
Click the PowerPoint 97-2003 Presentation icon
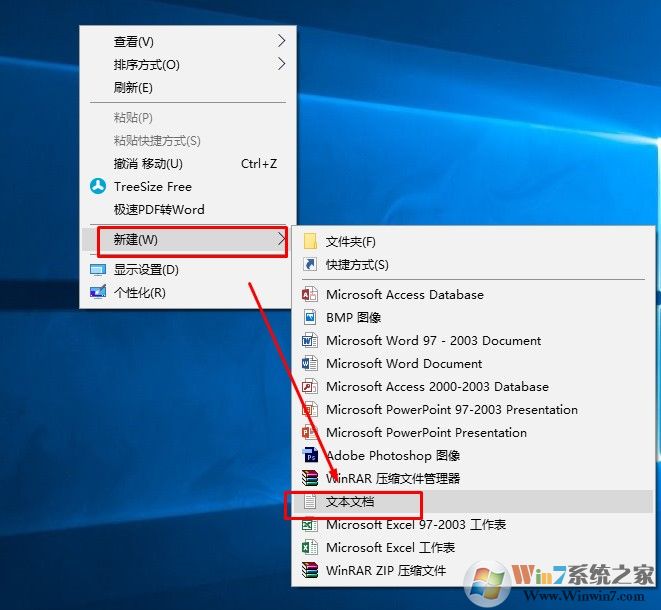310,409
